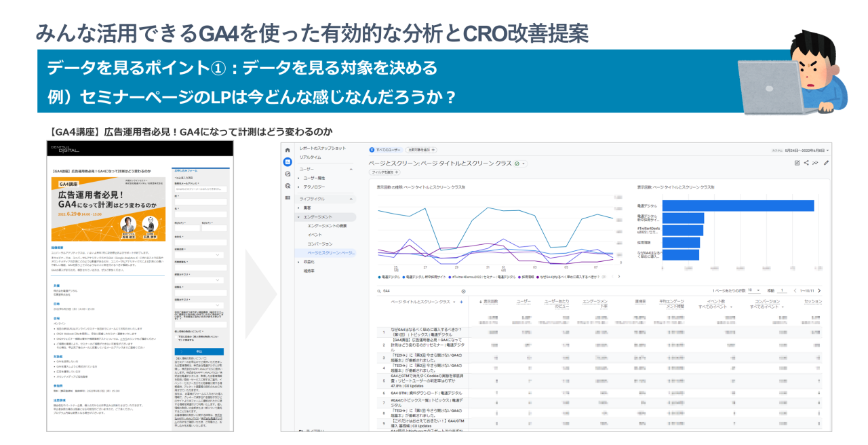This screenshot has width=868, height=445.
Task: Click the フィルタを追加 button
Action: [384, 172]
